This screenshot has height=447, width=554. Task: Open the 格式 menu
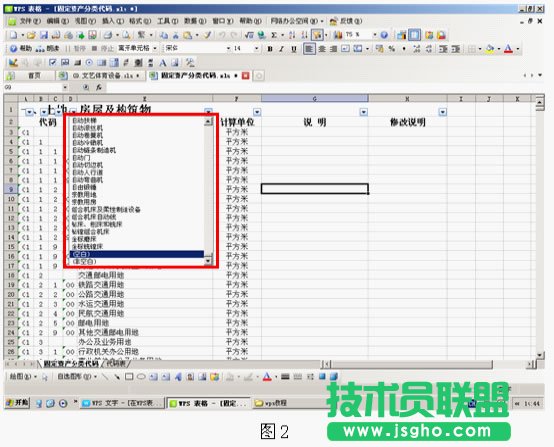click(140, 21)
